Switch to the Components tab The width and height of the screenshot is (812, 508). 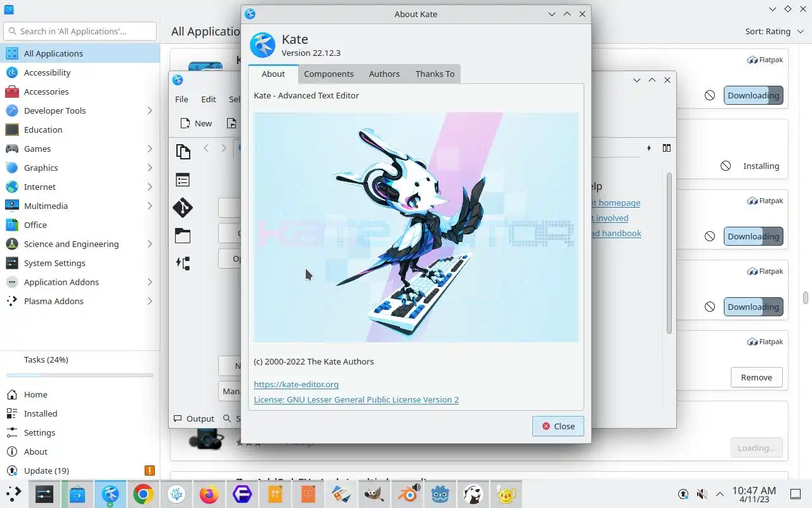pyautogui.click(x=329, y=74)
